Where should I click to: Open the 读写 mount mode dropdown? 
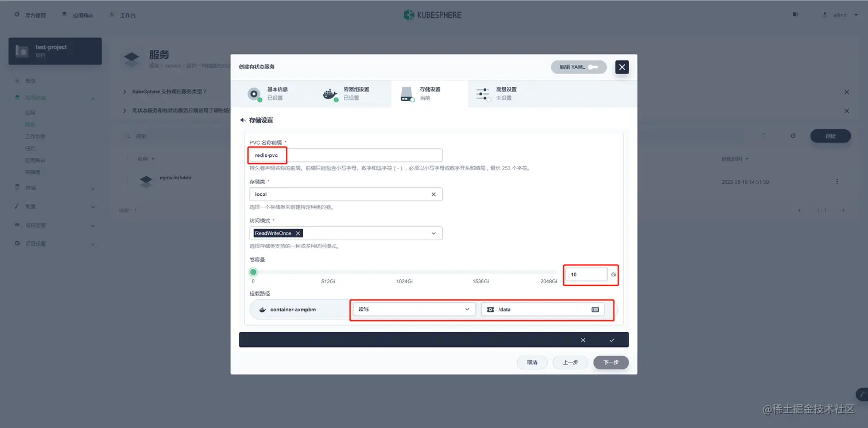(414, 309)
